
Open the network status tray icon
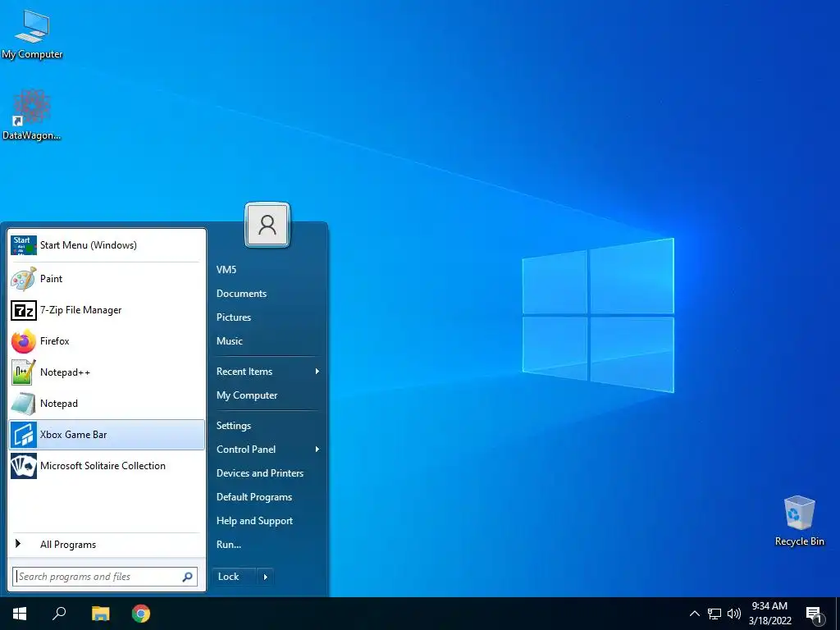pyautogui.click(x=714, y=614)
